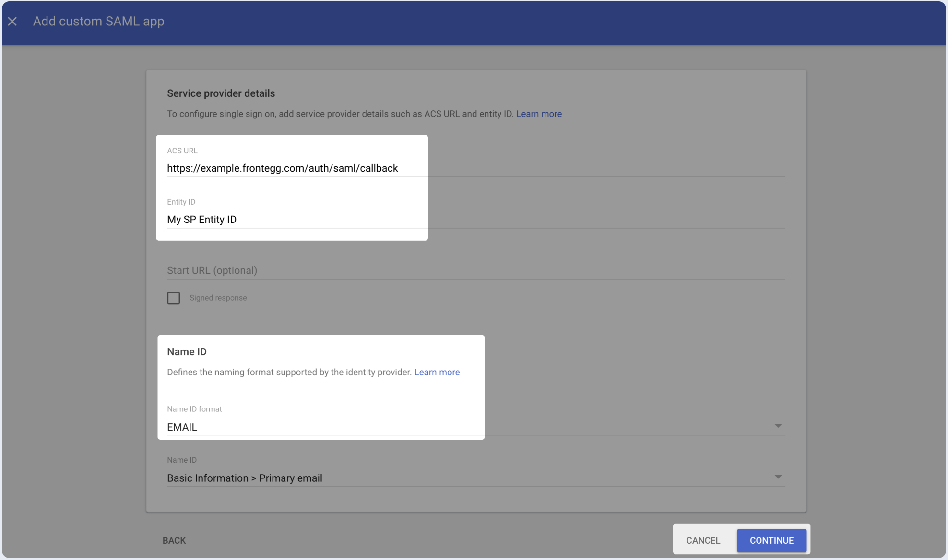
Task: Click CANCEL to dismiss the setup
Action: click(x=703, y=540)
